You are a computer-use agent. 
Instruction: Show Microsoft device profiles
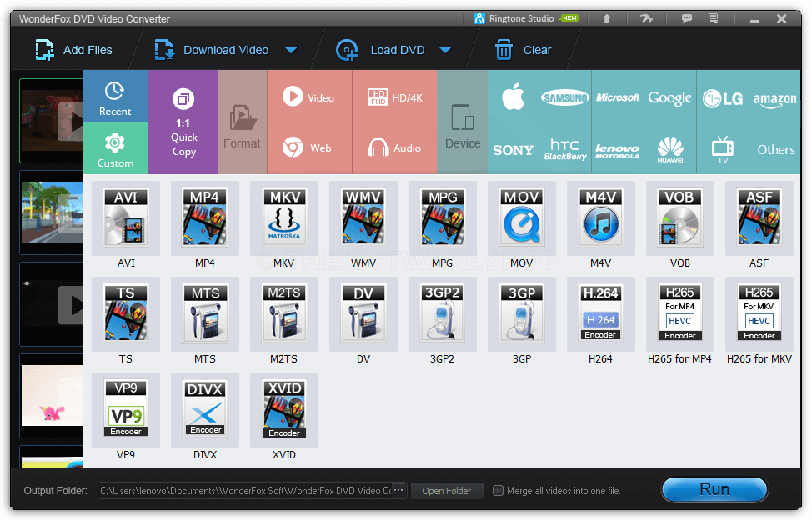(618, 97)
